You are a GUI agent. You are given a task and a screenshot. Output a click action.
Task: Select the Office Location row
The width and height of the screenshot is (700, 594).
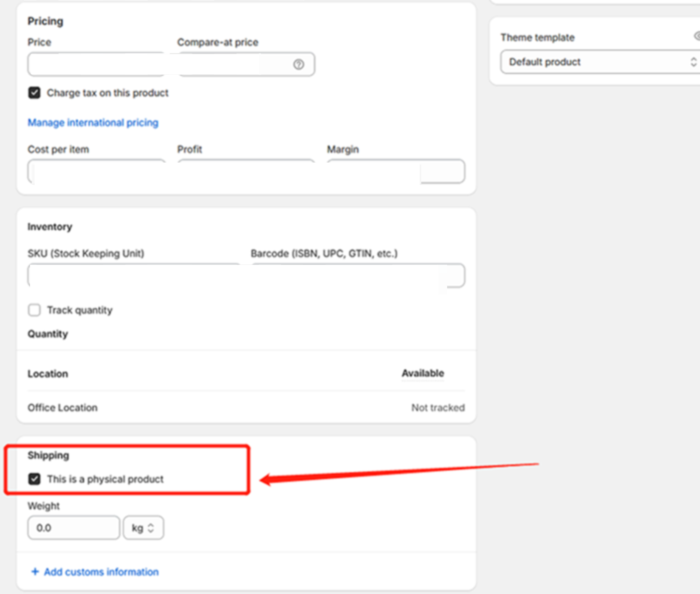coord(63,407)
